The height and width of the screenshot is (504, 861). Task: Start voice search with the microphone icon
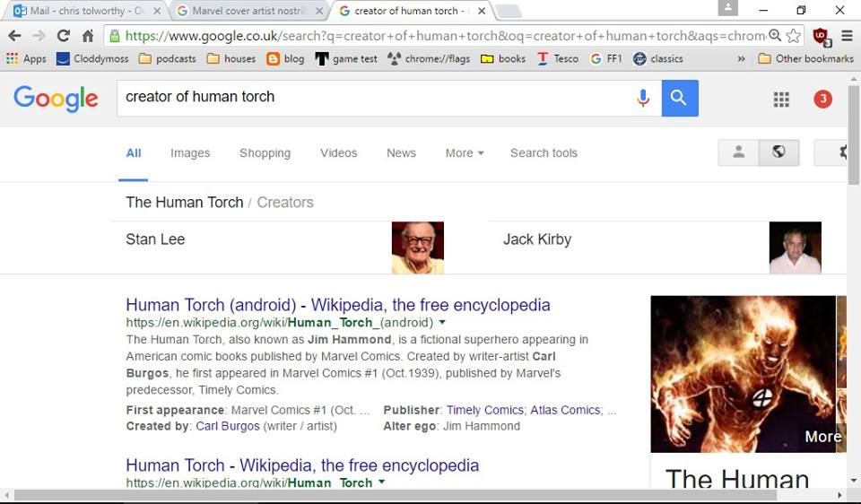pos(643,99)
